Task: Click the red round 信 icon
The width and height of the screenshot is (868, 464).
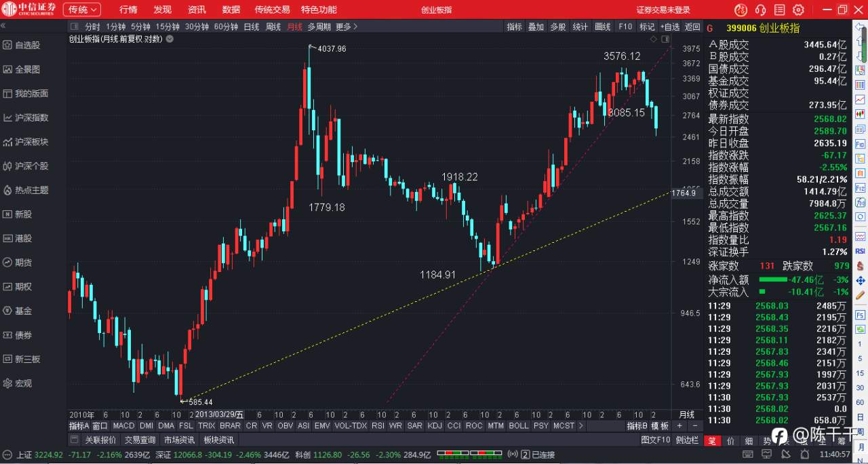Action: (x=741, y=9)
